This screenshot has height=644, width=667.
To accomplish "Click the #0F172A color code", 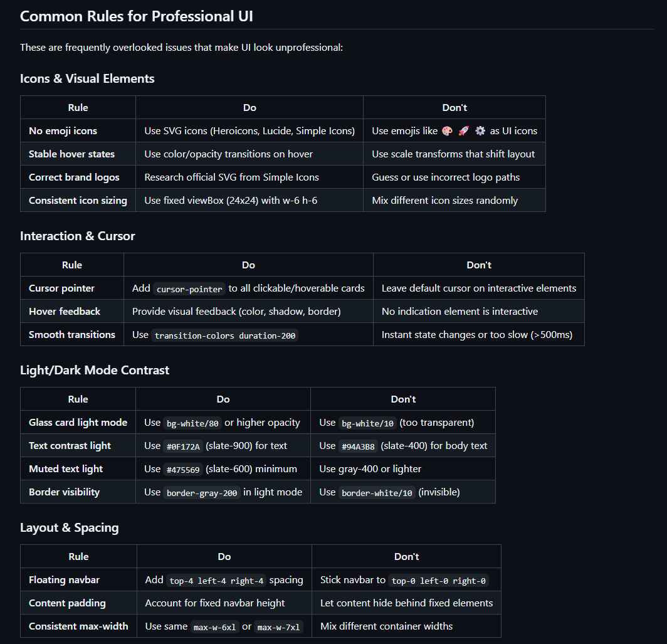I will pos(183,446).
